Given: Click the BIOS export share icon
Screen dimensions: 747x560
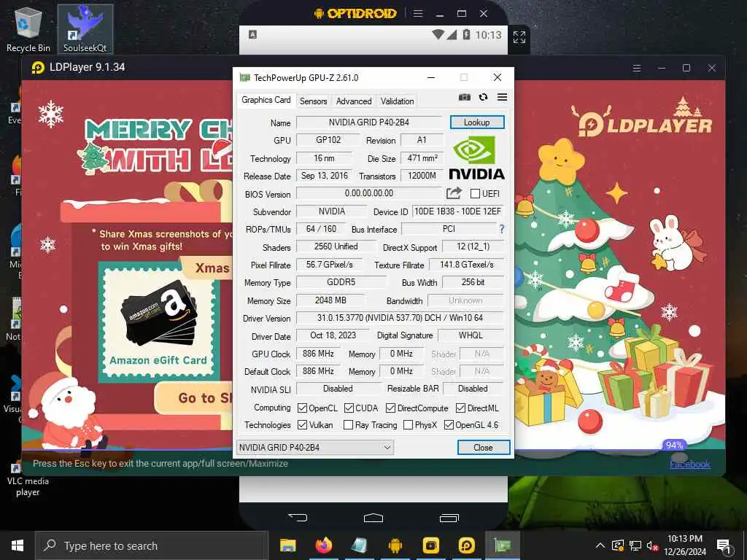Looking at the screenshot, I should [454, 192].
